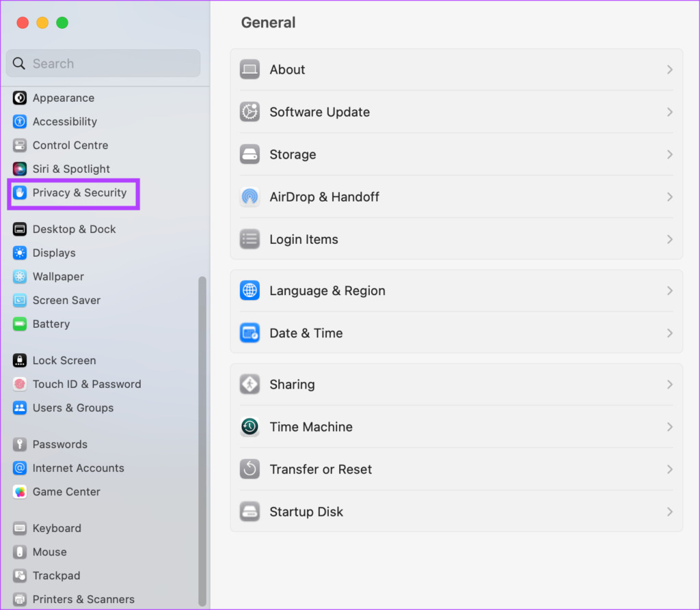Click the AirDrop & Handoff icon

pos(250,196)
